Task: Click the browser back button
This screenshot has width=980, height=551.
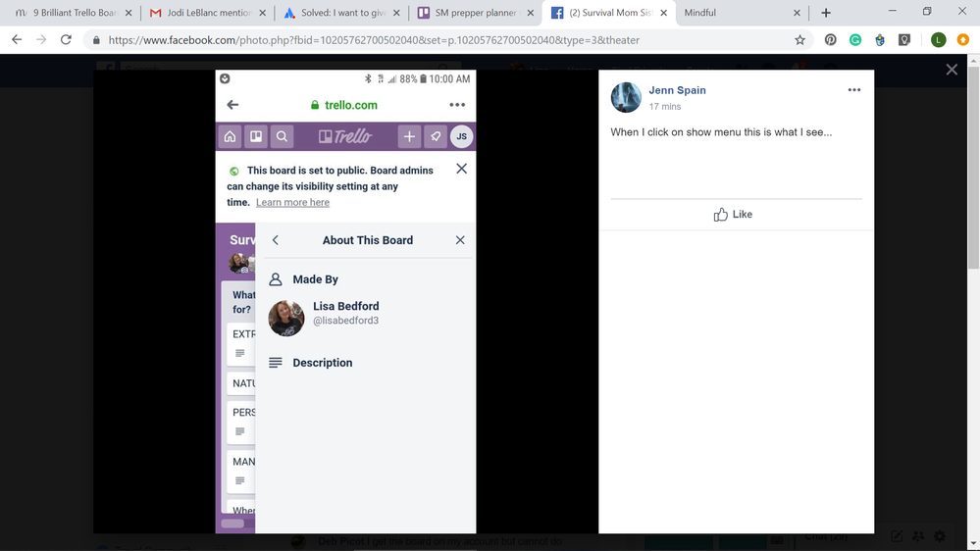Action: (17, 40)
